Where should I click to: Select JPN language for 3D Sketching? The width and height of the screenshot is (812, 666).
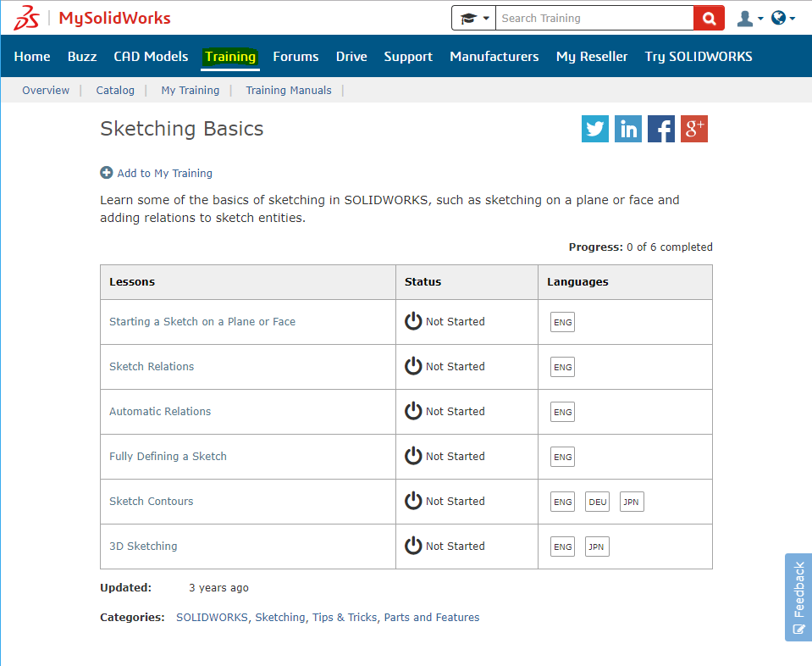(x=596, y=547)
